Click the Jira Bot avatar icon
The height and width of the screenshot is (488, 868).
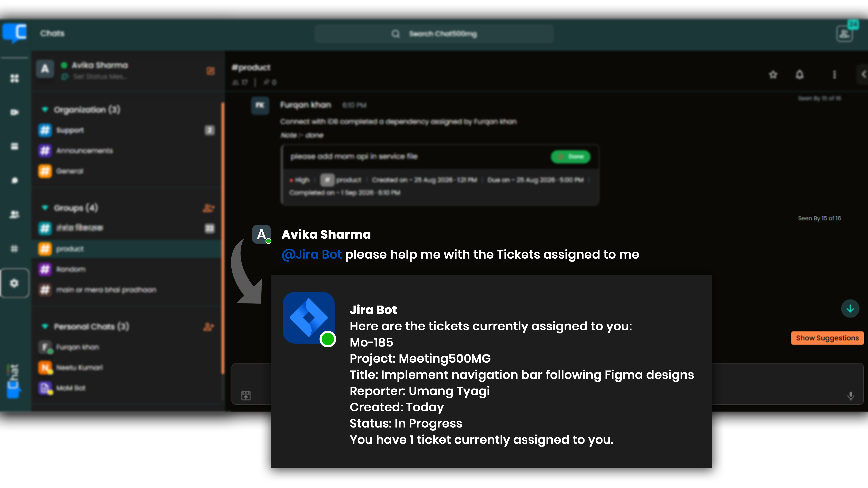point(309,318)
